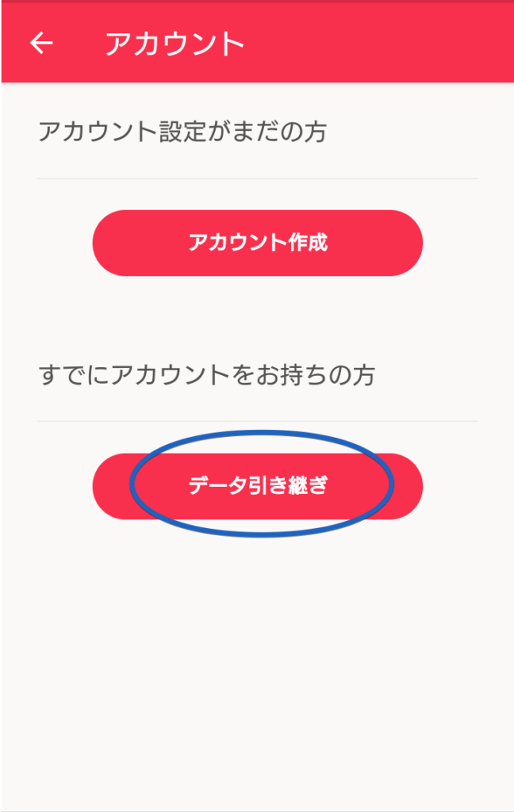Click the empty area below データ引き継ぎ
The height and width of the screenshot is (812, 514).
click(258, 668)
